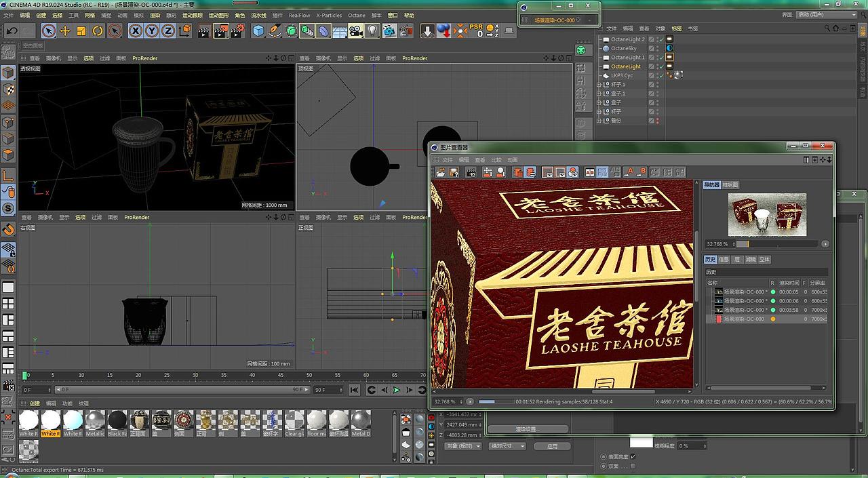
Task: Open 标签 menu in object manager
Action: [676, 28]
